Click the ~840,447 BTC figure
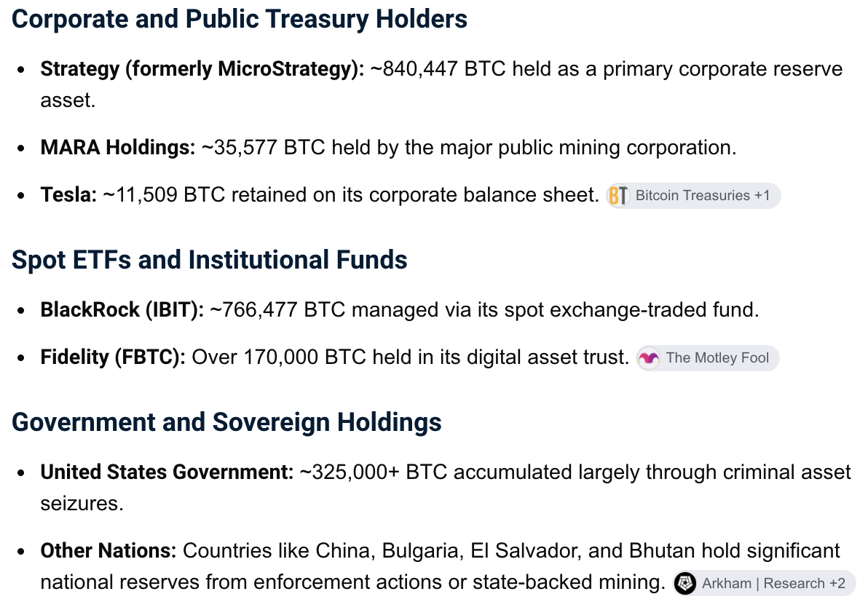 [x=438, y=69]
